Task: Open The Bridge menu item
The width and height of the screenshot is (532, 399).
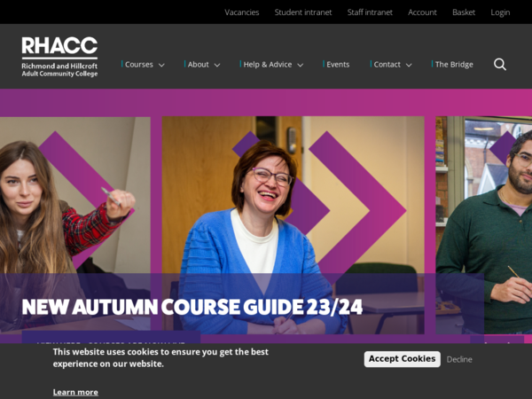Action: [454, 65]
